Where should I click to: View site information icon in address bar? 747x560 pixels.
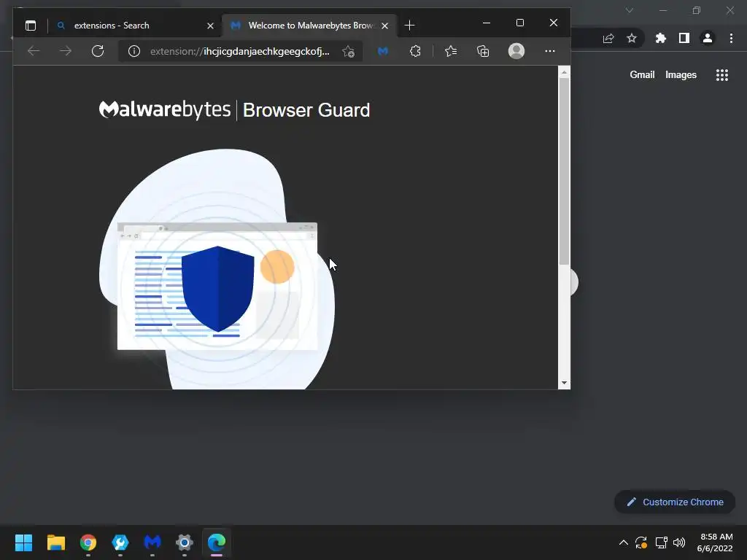[134, 51]
